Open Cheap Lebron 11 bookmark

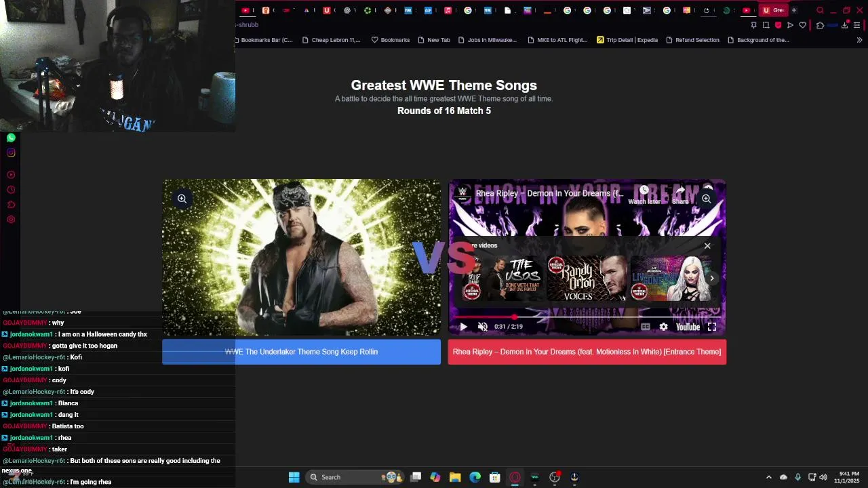click(331, 40)
